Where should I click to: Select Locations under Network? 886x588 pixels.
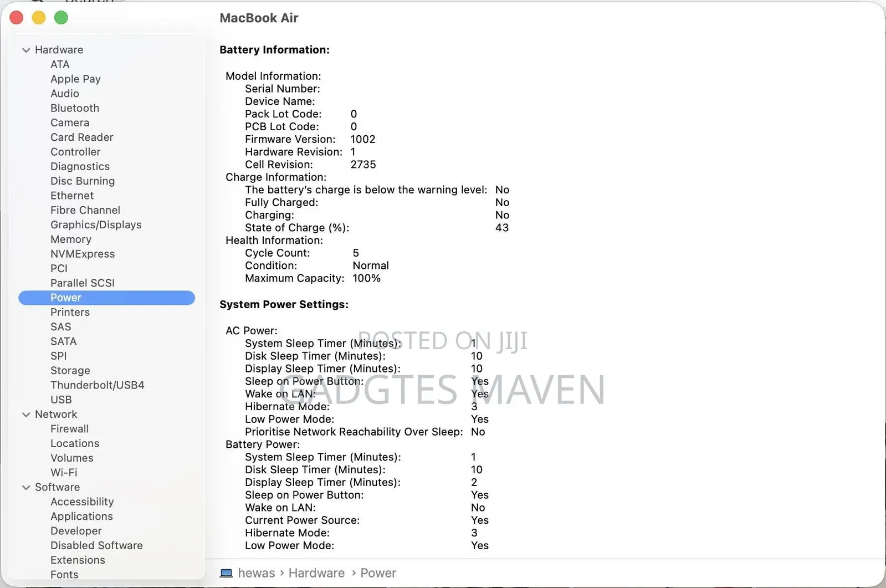click(x=75, y=443)
